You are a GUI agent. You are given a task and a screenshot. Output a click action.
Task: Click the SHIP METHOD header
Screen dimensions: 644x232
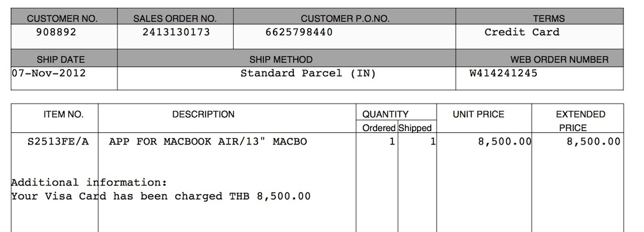[x=281, y=59]
